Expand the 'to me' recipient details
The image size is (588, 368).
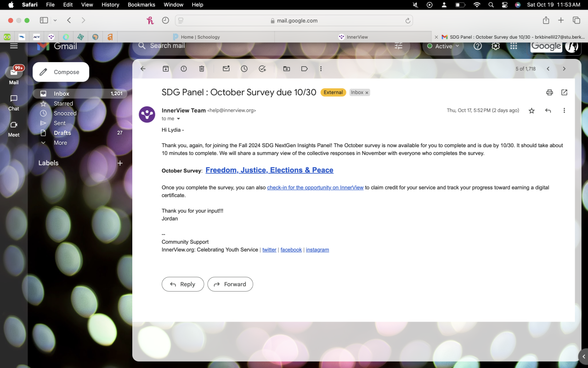click(179, 119)
